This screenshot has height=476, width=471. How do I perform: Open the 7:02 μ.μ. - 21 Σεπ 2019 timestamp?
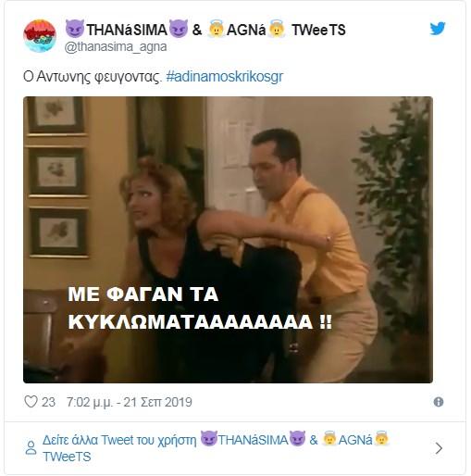click(130, 402)
